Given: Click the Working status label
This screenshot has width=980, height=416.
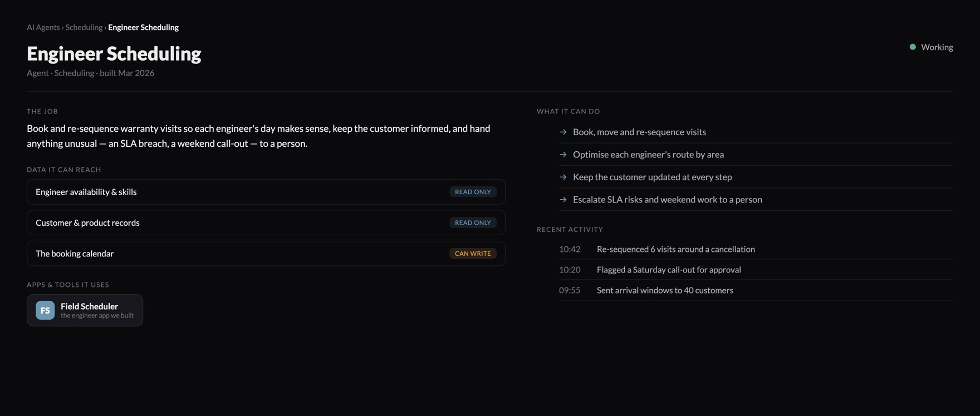Looking at the screenshot, I should click(937, 47).
